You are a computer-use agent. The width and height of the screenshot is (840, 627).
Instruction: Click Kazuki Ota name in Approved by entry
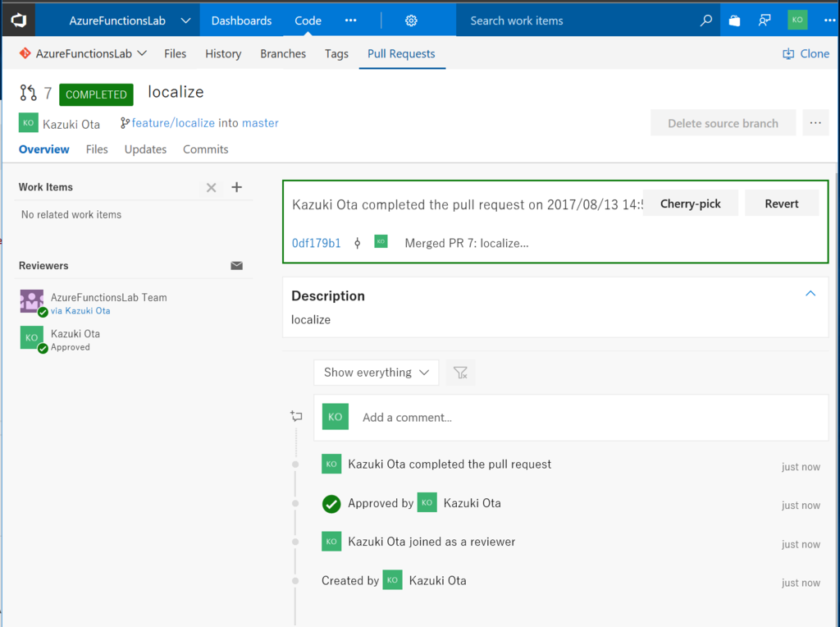[x=472, y=503]
